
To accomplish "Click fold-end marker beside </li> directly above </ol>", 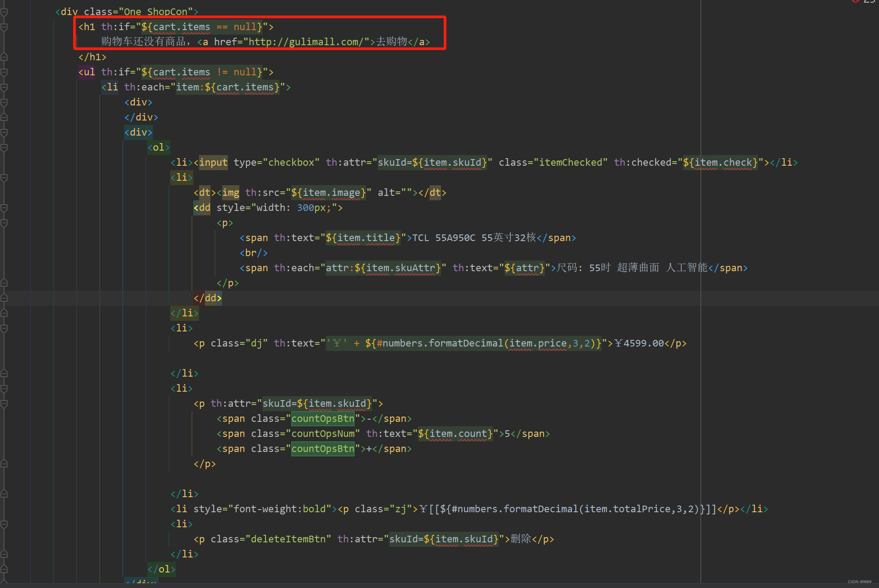I will click(4, 554).
